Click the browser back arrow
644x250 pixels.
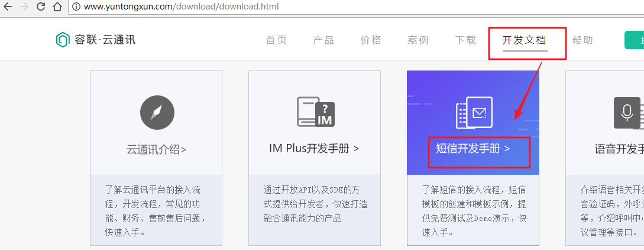point(8,7)
